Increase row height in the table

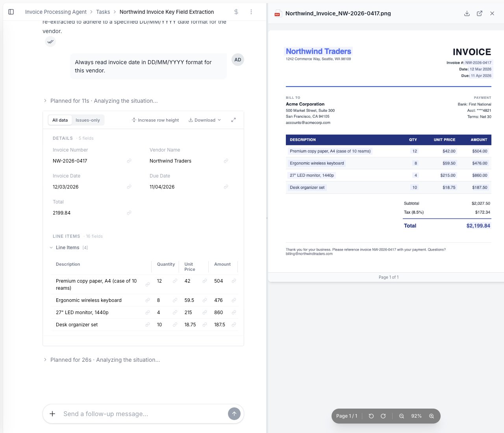(x=155, y=120)
